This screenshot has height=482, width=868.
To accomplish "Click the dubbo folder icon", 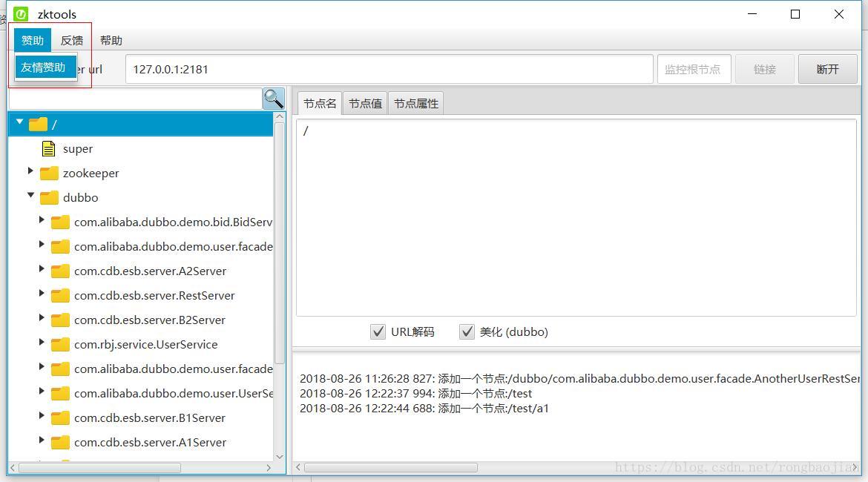I will pos(49,197).
